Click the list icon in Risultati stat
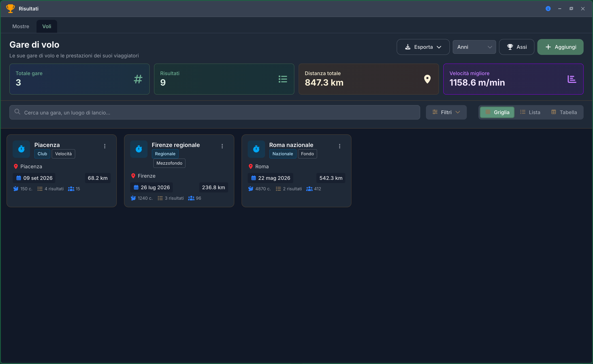Viewport: 593px width, 364px height. [x=283, y=79]
